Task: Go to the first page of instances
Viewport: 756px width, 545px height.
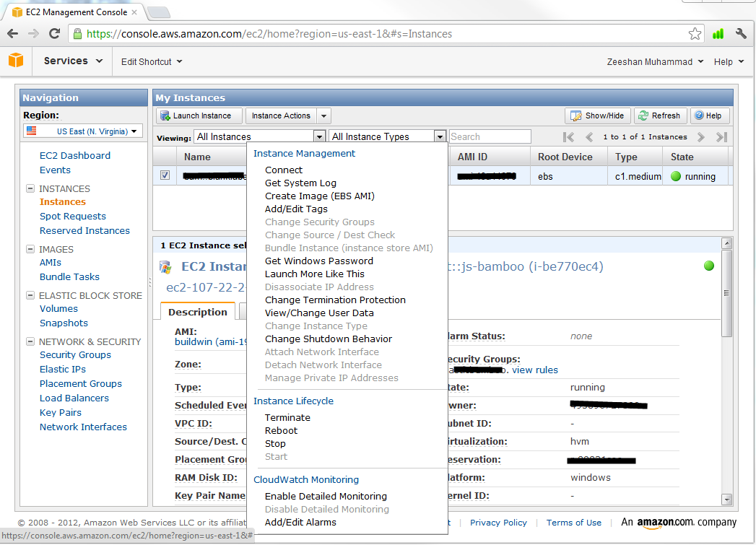Action: pyautogui.click(x=569, y=137)
